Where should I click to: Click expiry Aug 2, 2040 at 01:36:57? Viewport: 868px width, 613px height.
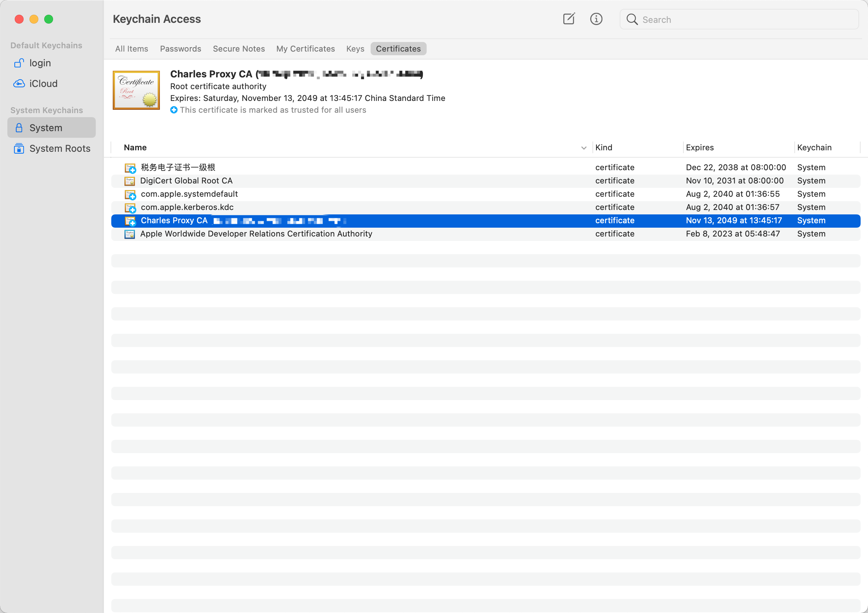click(x=733, y=207)
